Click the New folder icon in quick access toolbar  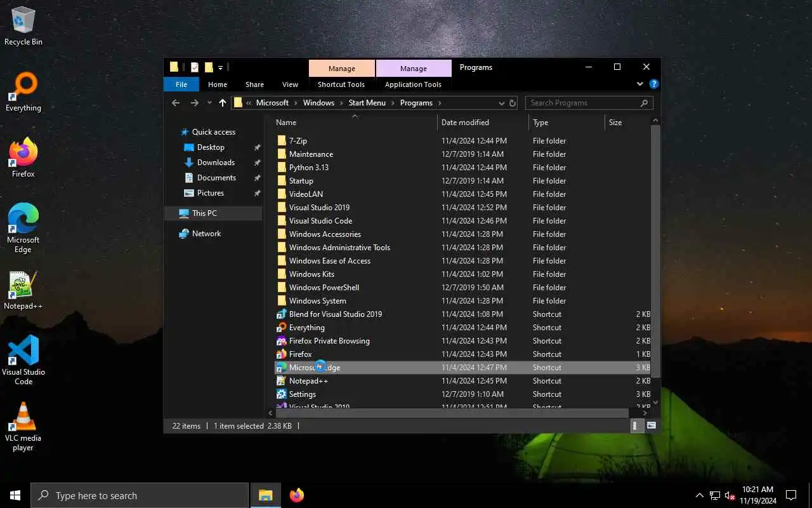point(208,67)
